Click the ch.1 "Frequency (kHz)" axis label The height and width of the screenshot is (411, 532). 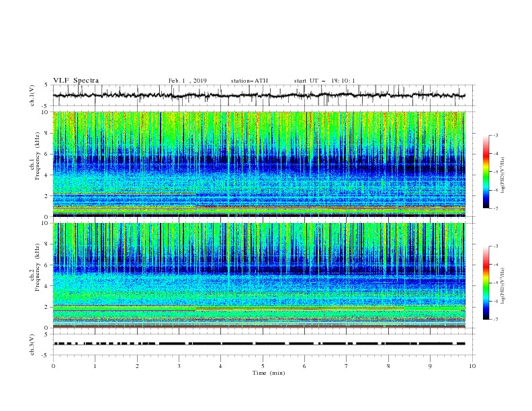[38, 154]
